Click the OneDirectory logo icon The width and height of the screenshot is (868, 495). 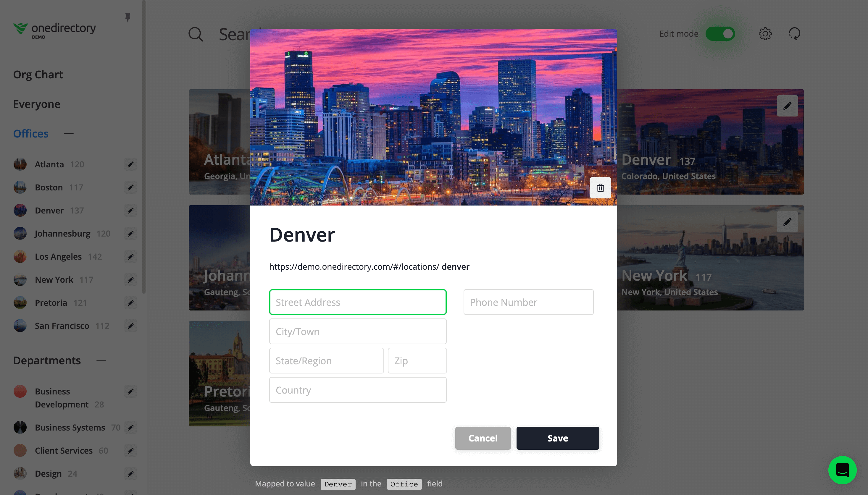coord(20,29)
